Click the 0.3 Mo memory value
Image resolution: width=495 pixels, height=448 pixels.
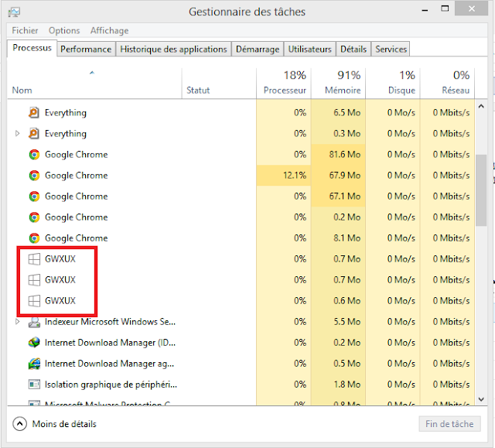[347, 134]
